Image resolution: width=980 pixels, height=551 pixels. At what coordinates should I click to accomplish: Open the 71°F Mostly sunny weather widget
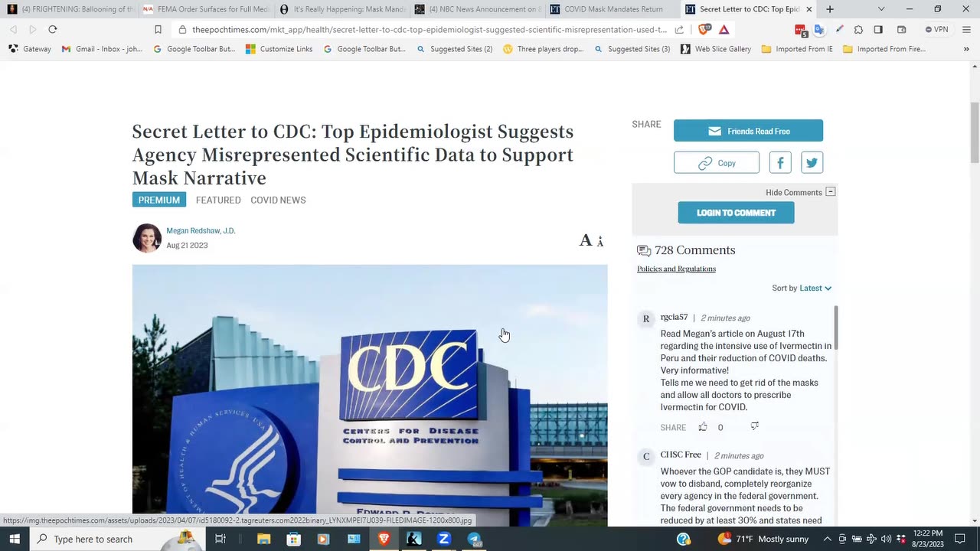point(763,539)
